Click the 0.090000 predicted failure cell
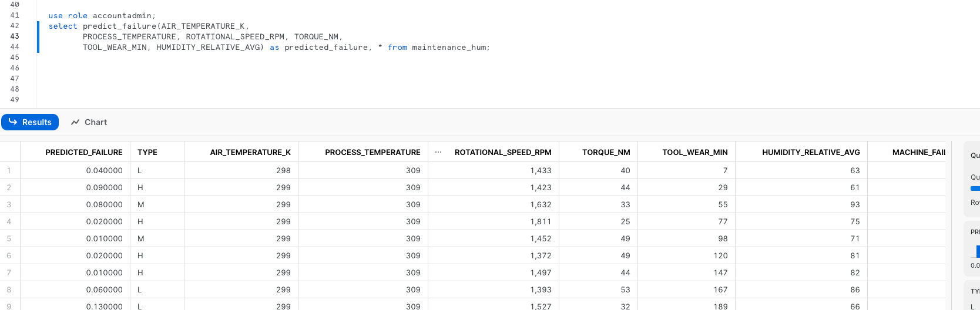Viewport: 980px width, 310px height. click(104, 187)
